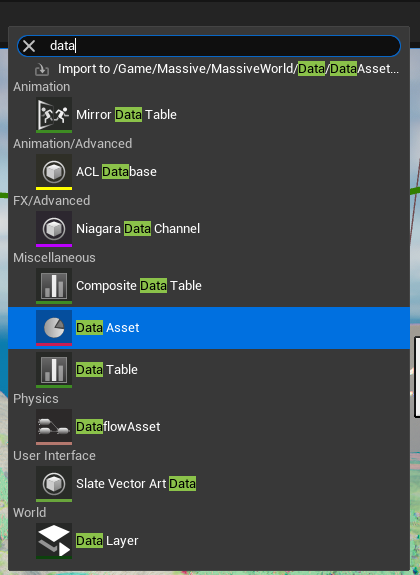
Task: Click the Composite Data Table bar-chart icon
Action: 54,286
